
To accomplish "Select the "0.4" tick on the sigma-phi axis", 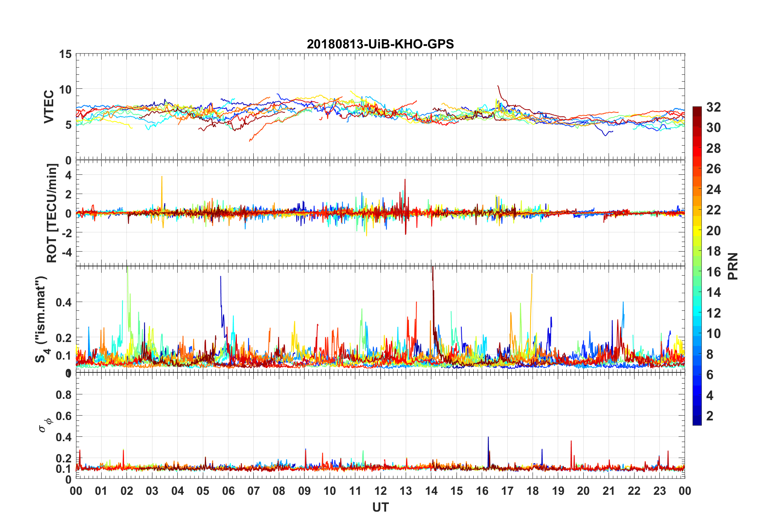I will pyautogui.click(x=64, y=437).
